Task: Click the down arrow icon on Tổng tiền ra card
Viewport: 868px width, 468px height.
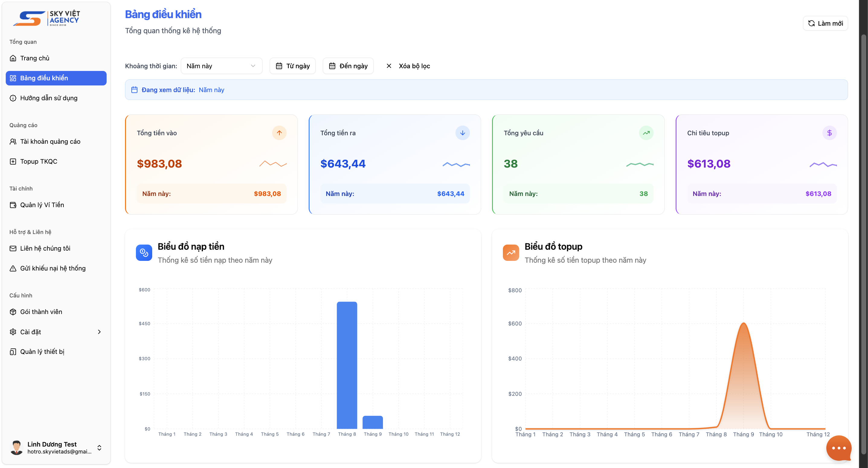Action: [462, 133]
